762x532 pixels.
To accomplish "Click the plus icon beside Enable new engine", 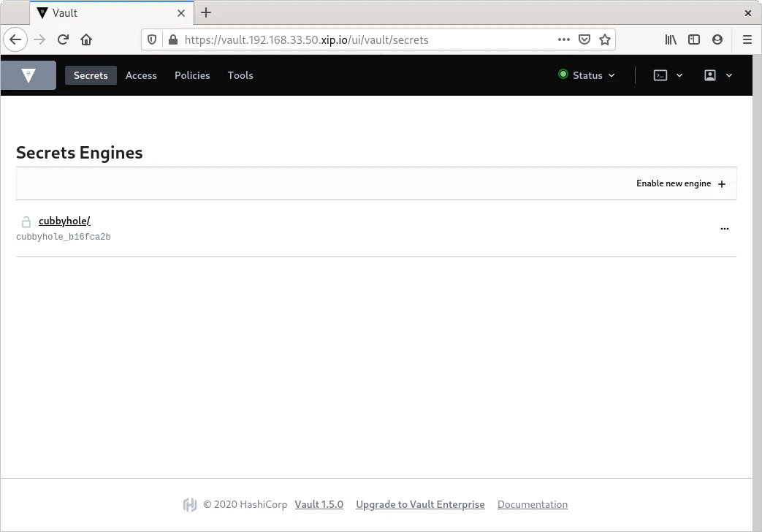I will (722, 184).
